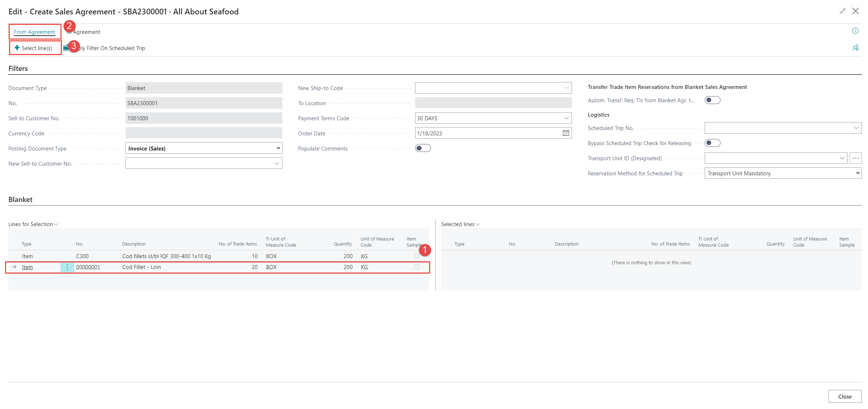Enable the Populate Comments toggle
The width and height of the screenshot is (868, 409).
coord(423,148)
